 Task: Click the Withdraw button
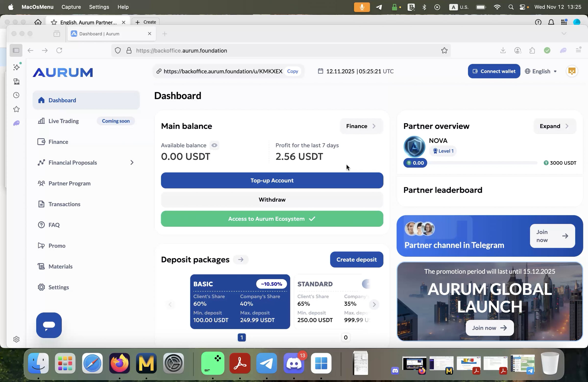272,200
